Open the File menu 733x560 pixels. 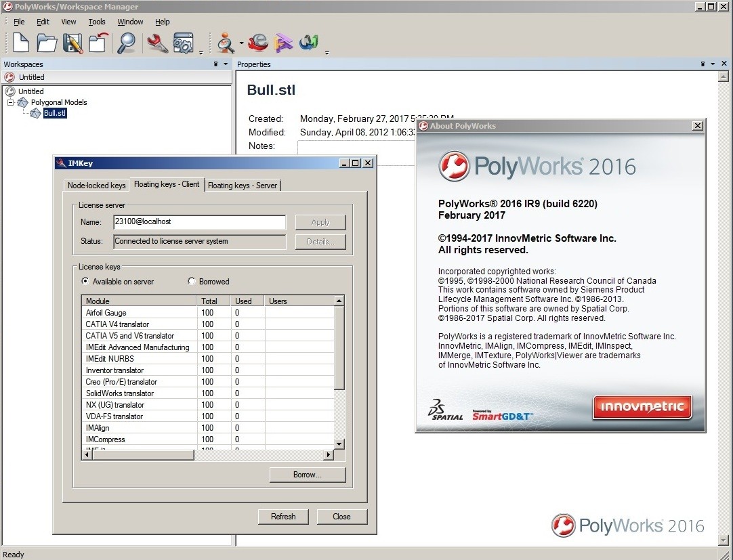coord(19,22)
